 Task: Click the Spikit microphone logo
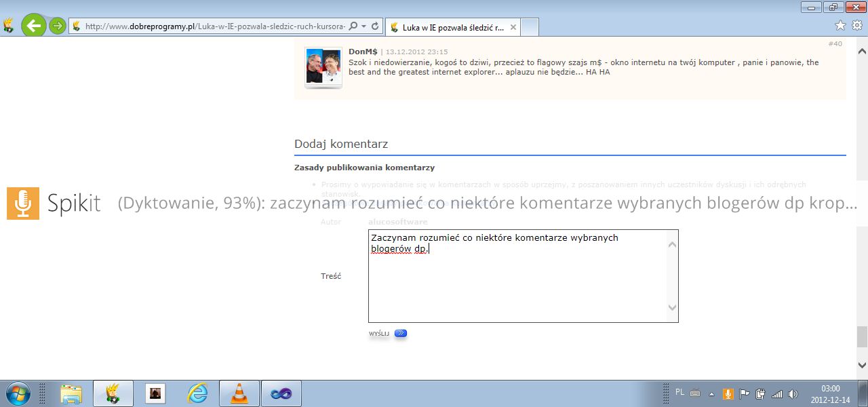pos(23,203)
